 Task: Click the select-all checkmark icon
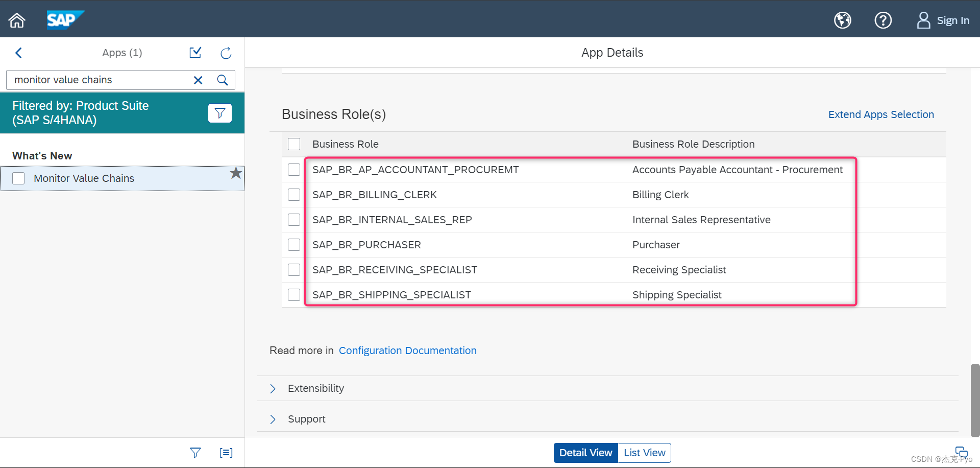[195, 53]
